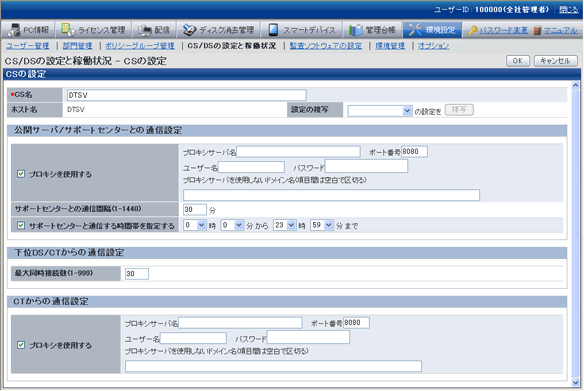This screenshot has width=584, height=391.
Task: Go to 環境管理 submenu link
Action: pos(390,46)
